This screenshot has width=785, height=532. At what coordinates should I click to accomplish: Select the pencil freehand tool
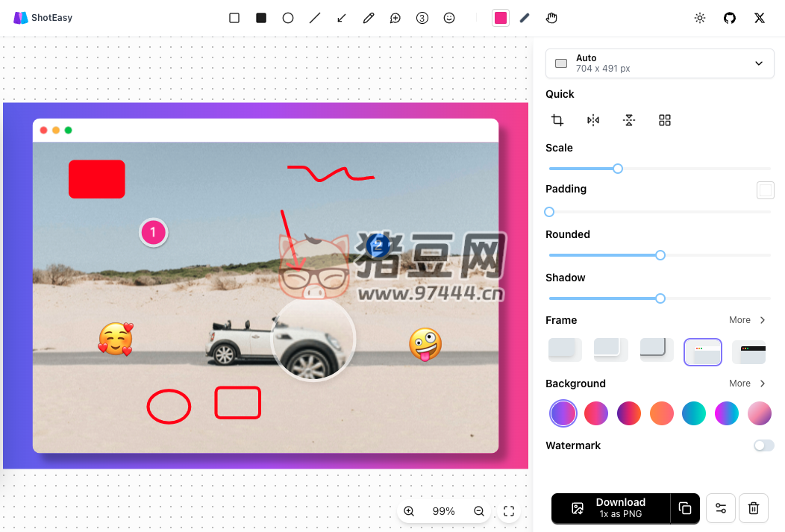pyautogui.click(x=369, y=18)
